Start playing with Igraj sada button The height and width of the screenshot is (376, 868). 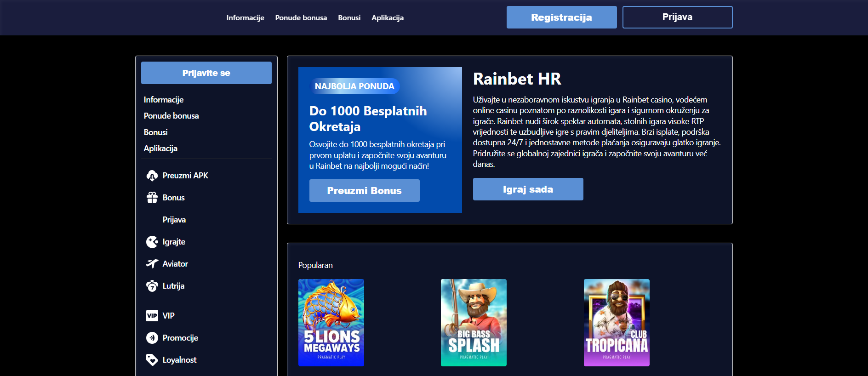[x=528, y=189]
